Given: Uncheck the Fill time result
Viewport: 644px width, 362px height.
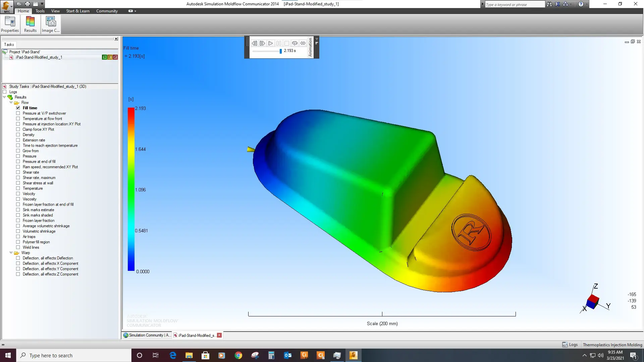Looking at the screenshot, I should click(18, 108).
